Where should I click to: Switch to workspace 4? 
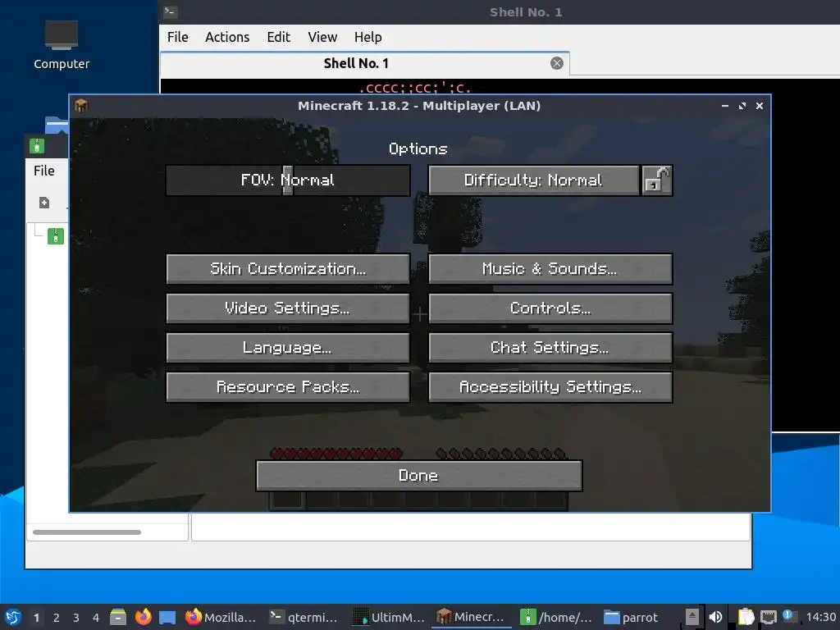click(96, 618)
